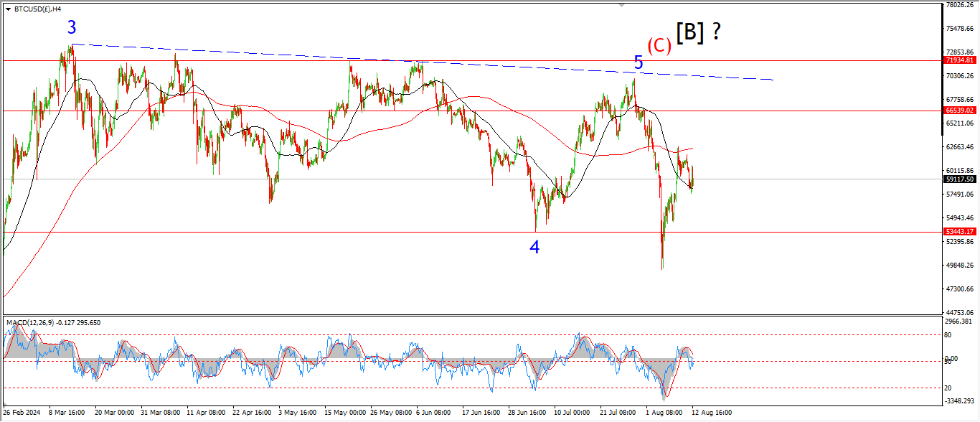Select the blue dashed descending trendline
Image resolution: width=980 pixels, height=422 pixels.
click(430, 62)
